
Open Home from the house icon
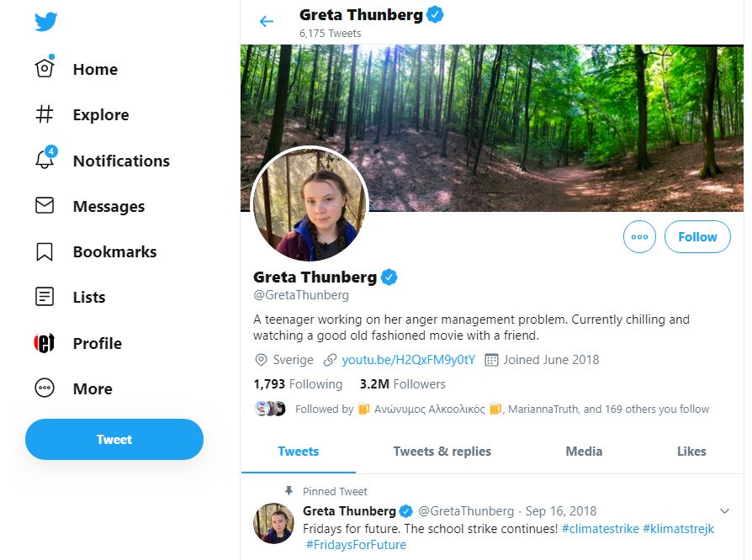pyautogui.click(x=45, y=67)
